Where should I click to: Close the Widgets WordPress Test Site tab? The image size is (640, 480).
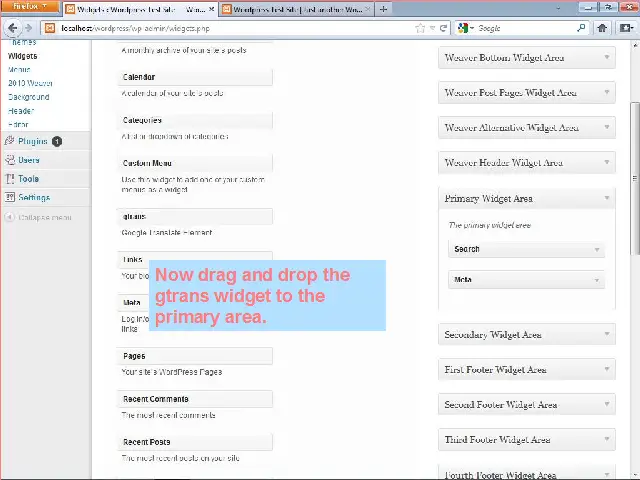pyautogui.click(x=211, y=9)
